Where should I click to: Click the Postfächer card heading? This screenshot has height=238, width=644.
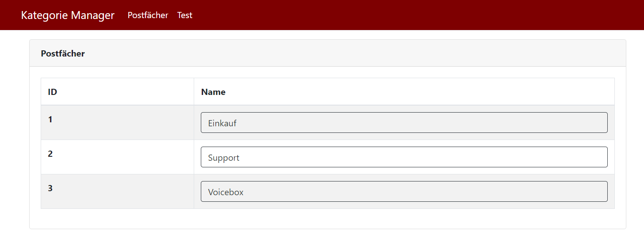(x=63, y=53)
